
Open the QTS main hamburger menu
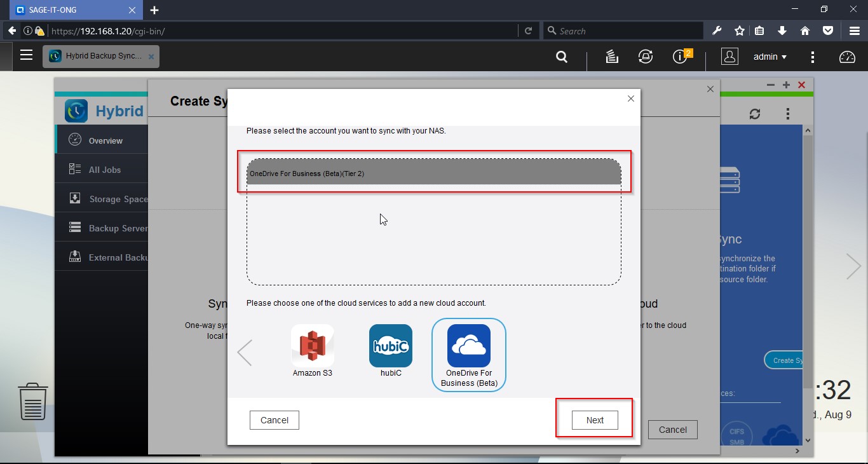pyautogui.click(x=26, y=55)
